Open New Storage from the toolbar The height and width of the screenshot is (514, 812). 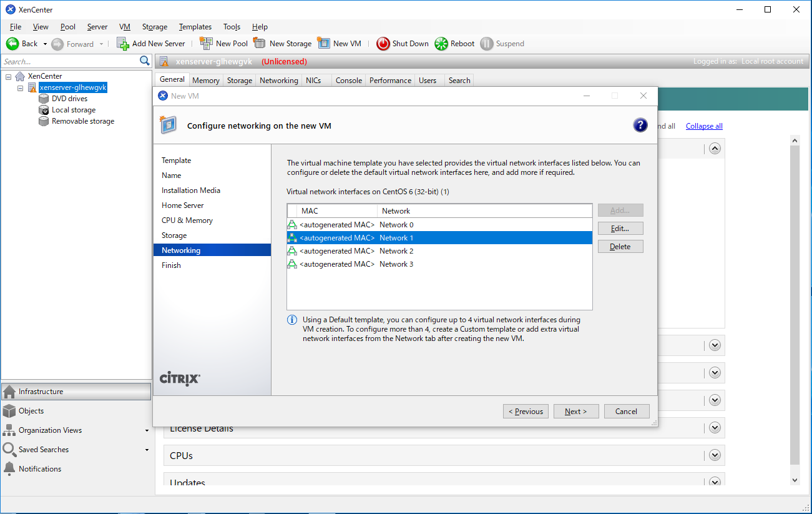click(282, 43)
